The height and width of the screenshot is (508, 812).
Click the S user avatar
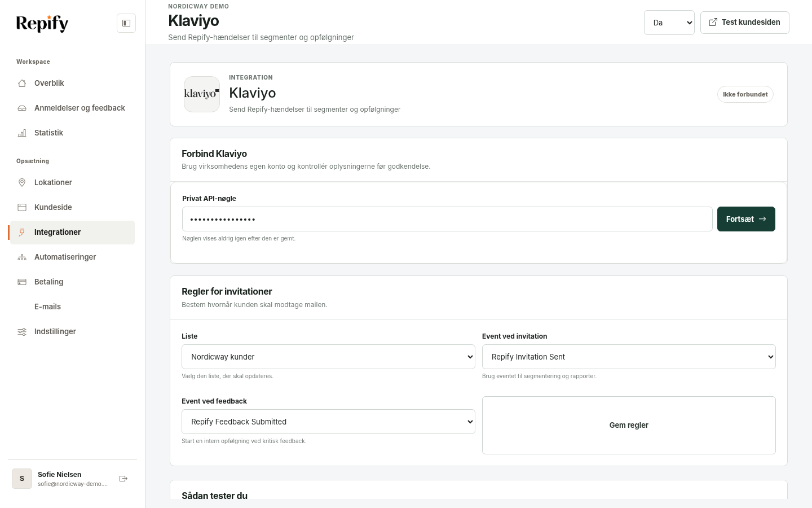click(22, 479)
